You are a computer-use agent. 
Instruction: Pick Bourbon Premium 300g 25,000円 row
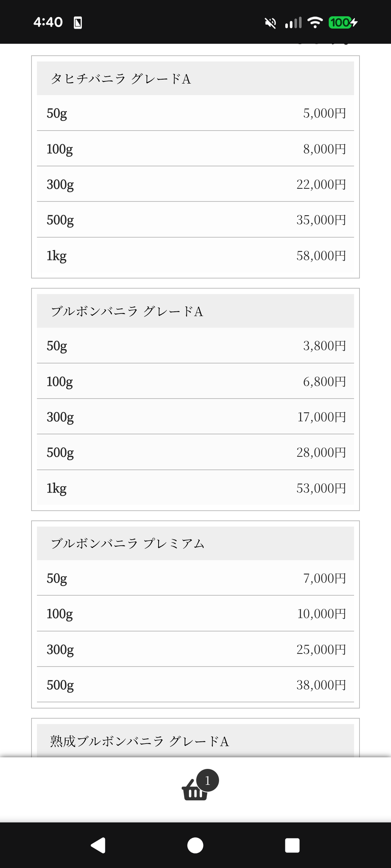tap(195, 650)
